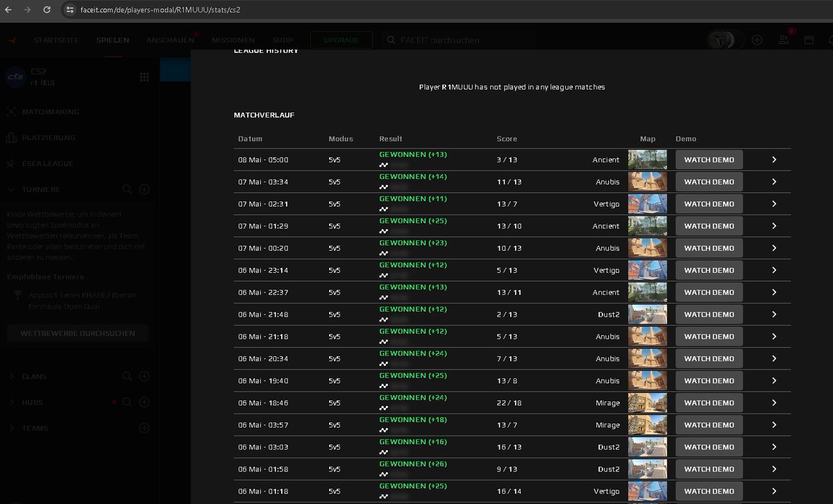Click ESEA League in the sidebar

tap(47, 164)
